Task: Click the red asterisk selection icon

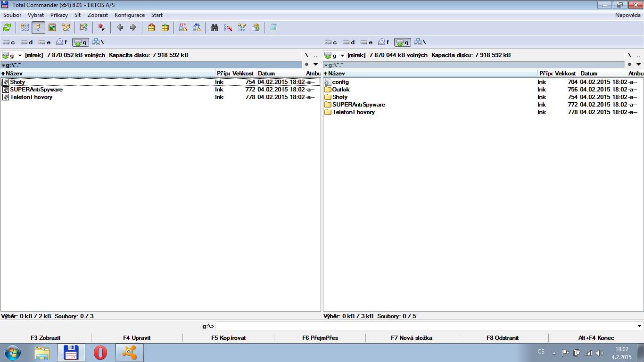Action: click(x=101, y=27)
